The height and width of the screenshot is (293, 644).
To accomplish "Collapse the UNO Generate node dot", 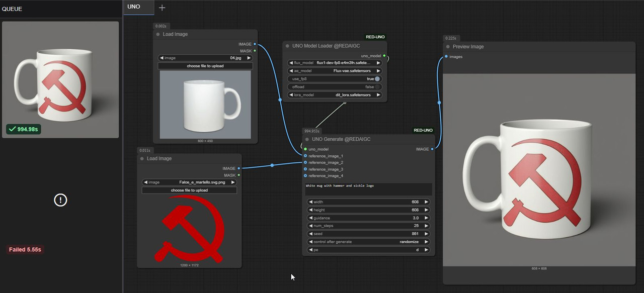I will [x=307, y=139].
